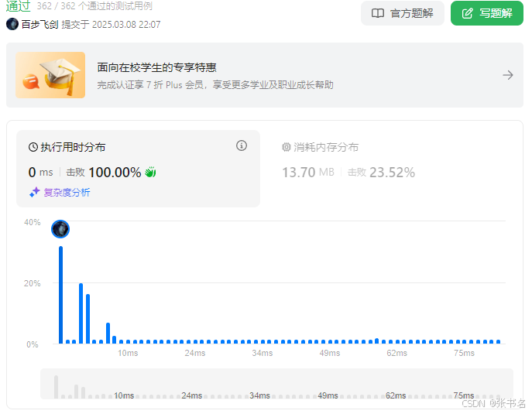Screen dimensions: 532x414
Task: Click the mini range overview strip below the chart
Action: click(276, 384)
